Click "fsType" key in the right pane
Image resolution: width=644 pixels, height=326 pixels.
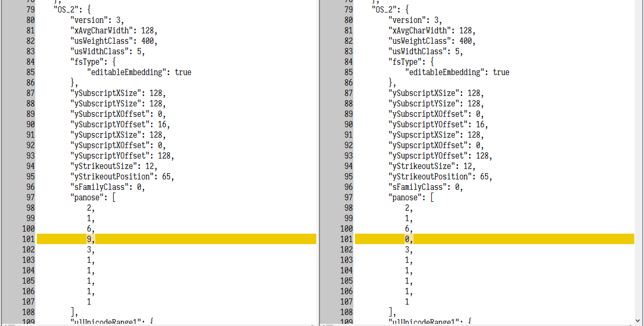(x=405, y=62)
